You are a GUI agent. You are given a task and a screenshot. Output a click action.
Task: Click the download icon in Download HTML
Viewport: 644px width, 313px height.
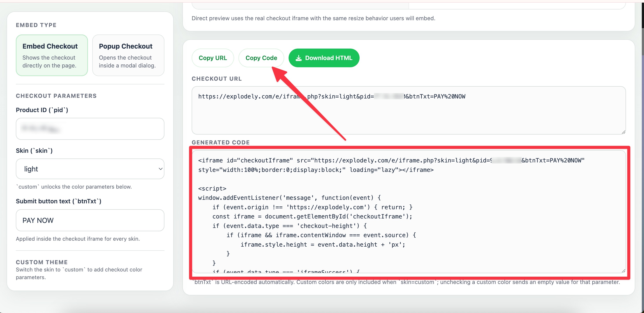[298, 58]
